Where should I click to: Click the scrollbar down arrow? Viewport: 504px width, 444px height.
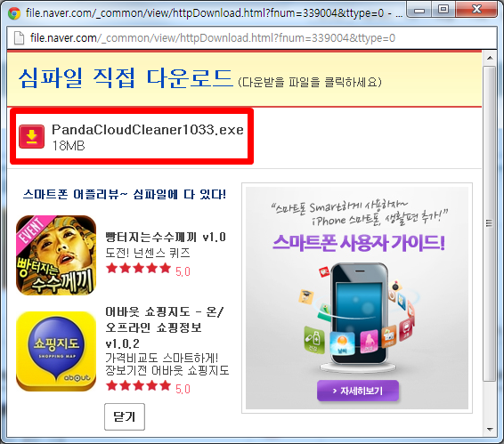(x=490, y=429)
